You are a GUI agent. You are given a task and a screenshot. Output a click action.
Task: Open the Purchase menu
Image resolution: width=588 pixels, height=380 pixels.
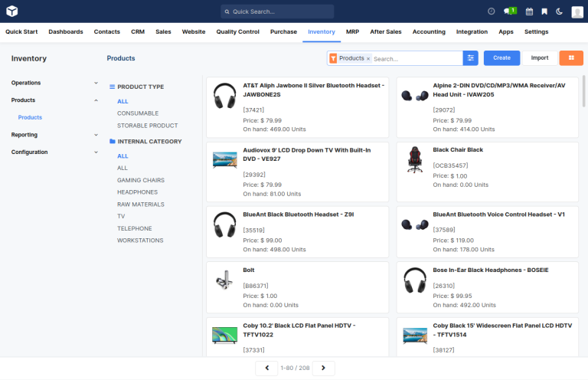coord(283,32)
